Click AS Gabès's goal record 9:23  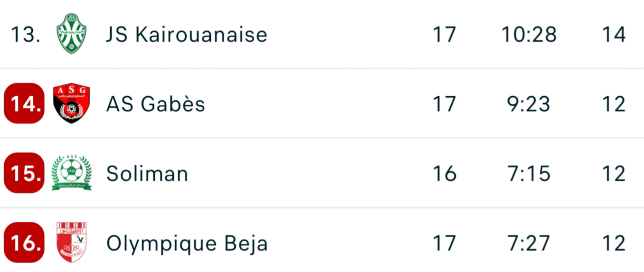(x=528, y=104)
